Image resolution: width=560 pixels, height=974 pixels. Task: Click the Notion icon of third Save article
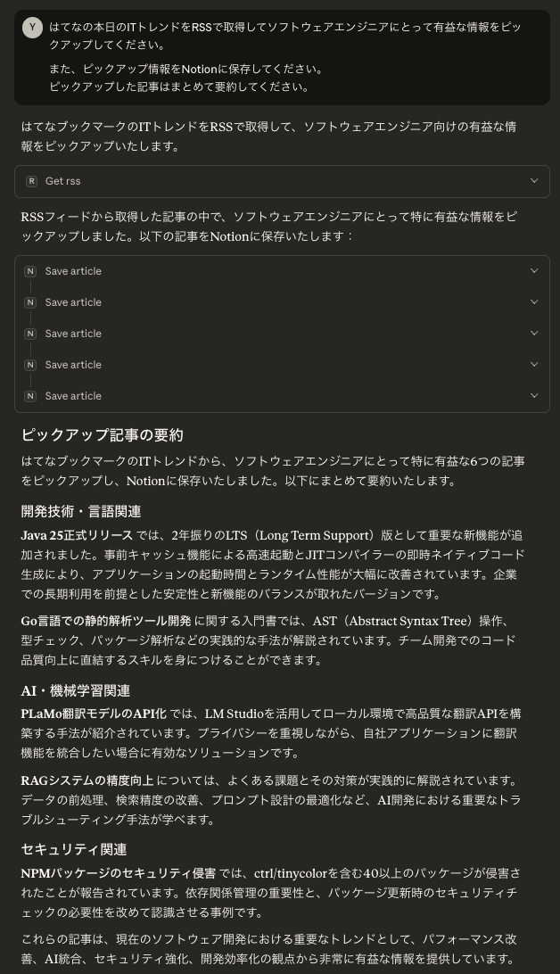point(30,334)
